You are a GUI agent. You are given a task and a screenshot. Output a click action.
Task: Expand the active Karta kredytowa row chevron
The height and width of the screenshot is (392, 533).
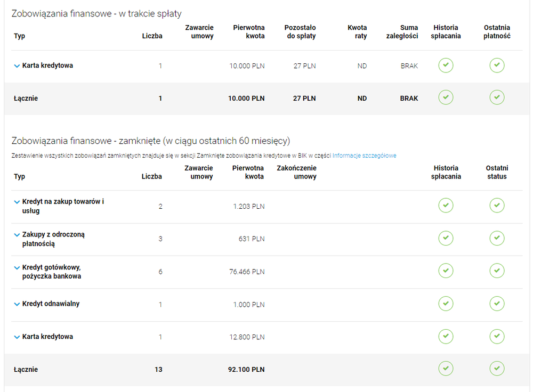[17, 66]
